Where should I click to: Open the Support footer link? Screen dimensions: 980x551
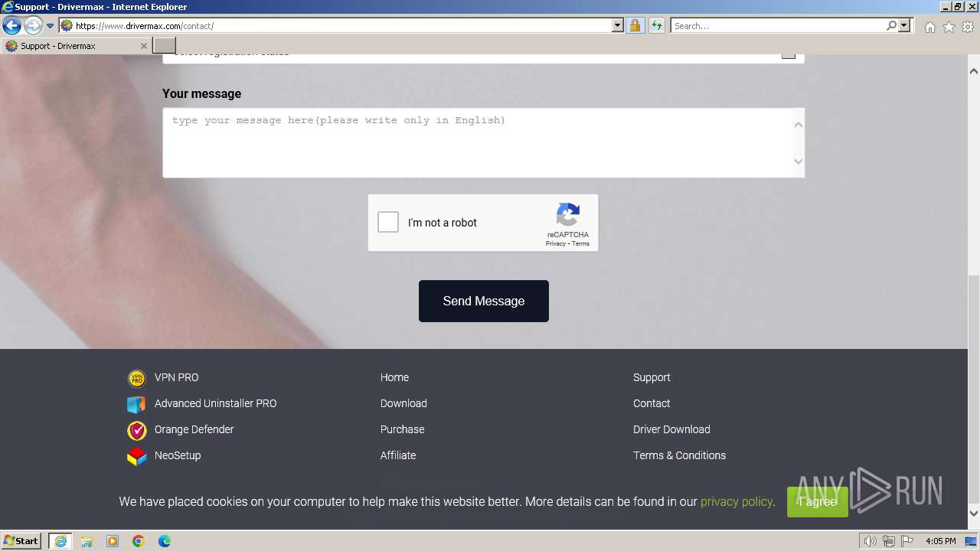click(652, 377)
